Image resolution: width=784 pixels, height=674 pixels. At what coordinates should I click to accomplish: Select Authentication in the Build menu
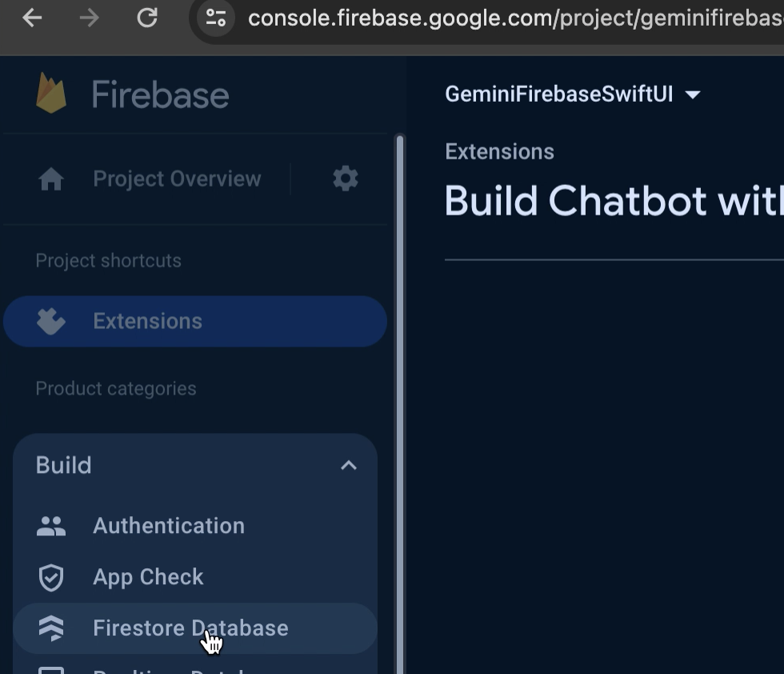169,526
